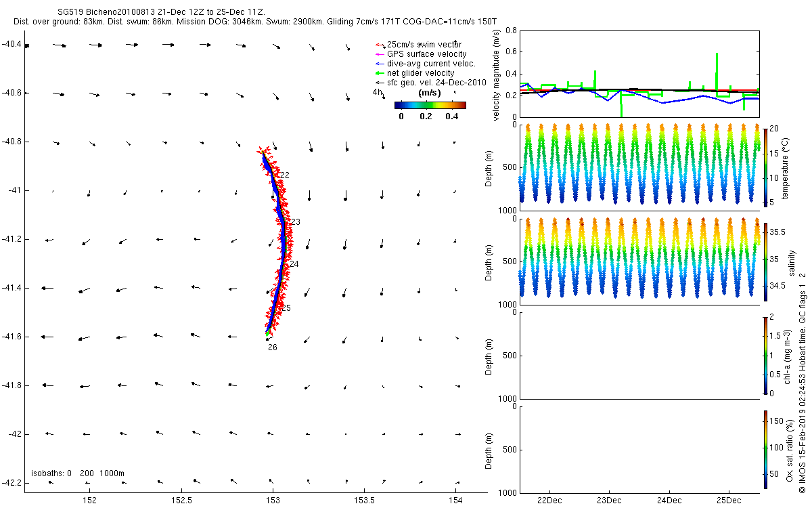The image size is (812, 508).
Task: Click the "0.8" tick on the velocity magnitude axis
Action: [x=511, y=31]
